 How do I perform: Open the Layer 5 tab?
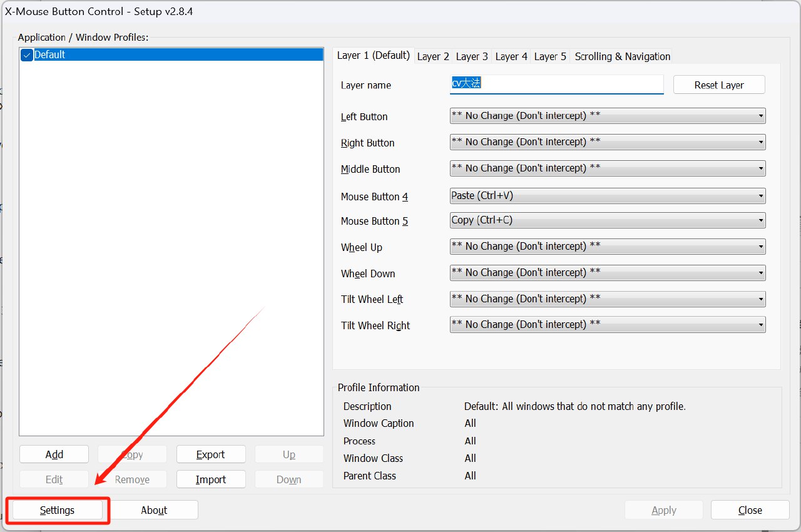[550, 56]
